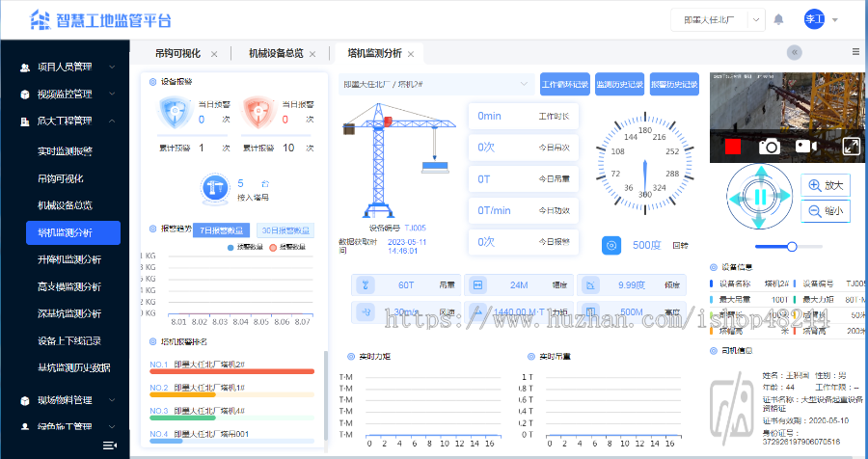
Task: Click the 60T 吊重 hook icon
Action: [x=366, y=285]
